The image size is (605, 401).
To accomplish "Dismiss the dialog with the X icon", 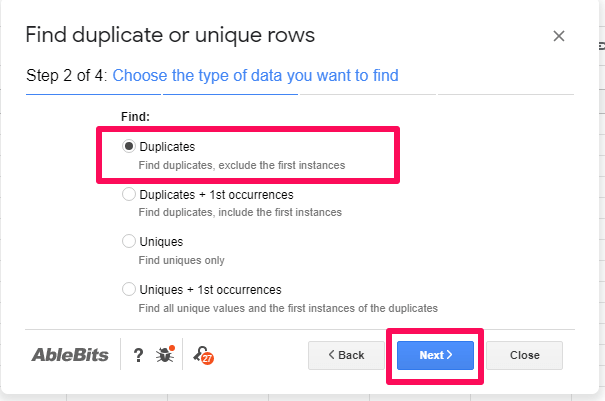I will [559, 36].
